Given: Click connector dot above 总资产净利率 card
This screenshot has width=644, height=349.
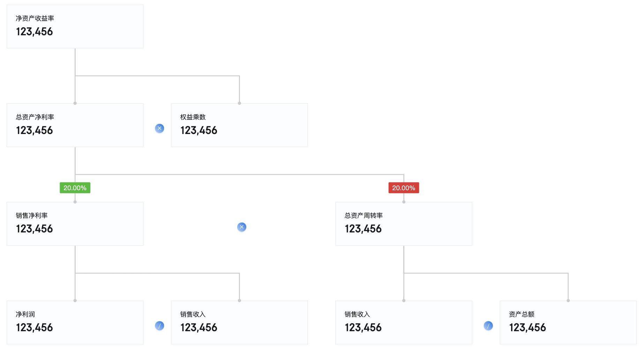Looking at the screenshot, I should coord(75,103).
